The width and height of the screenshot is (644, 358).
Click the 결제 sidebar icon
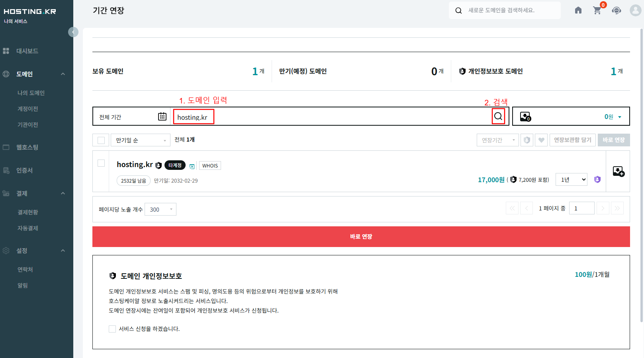point(6,193)
